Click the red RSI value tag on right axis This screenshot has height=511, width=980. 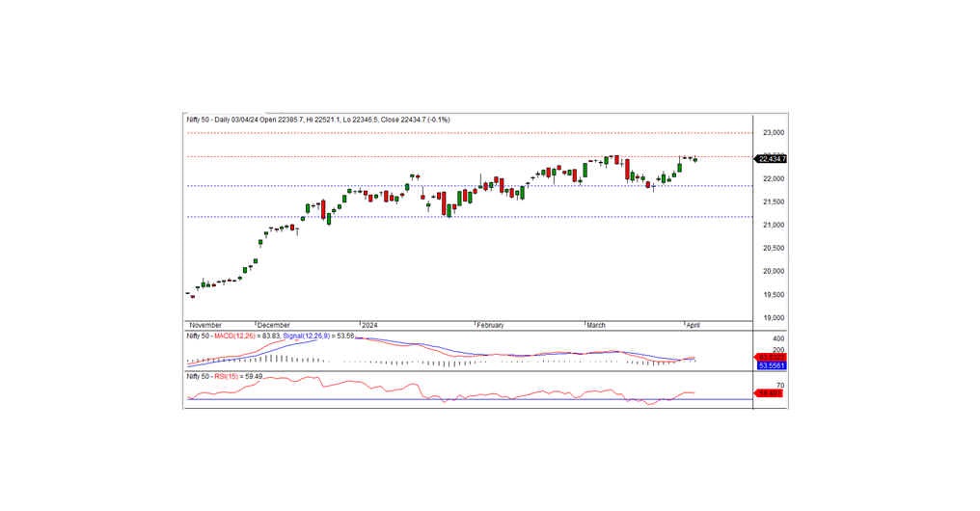[x=769, y=393]
